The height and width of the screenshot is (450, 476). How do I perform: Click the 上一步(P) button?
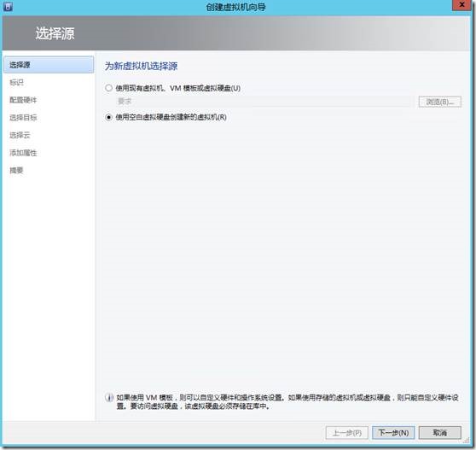click(347, 433)
